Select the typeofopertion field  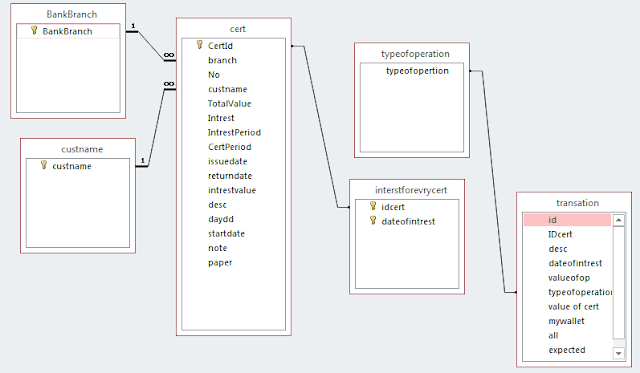point(417,71)
